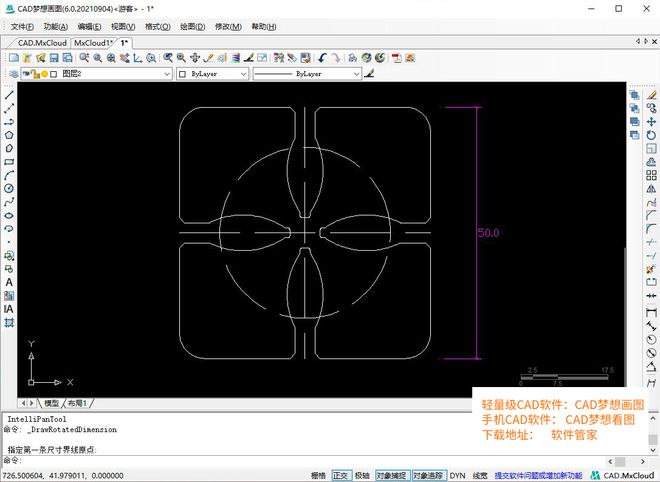The height and width of the screenshot is (482, 660).
Task: Select the Move tool in right toolbar
Action: [651, 122]
